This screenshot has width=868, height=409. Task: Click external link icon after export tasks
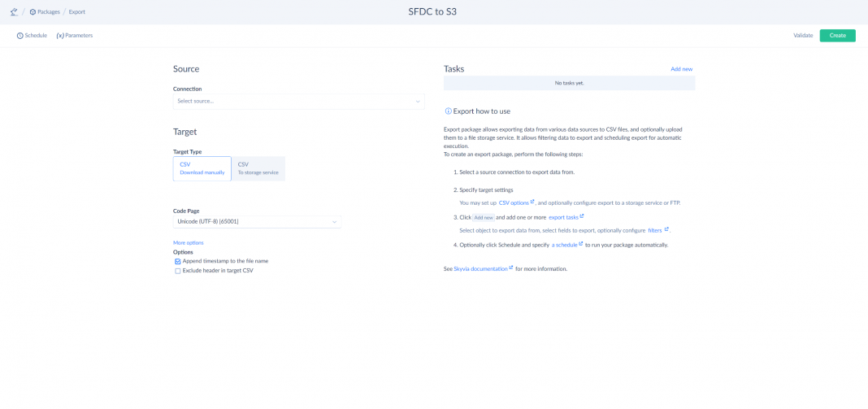tap(582, 216)
